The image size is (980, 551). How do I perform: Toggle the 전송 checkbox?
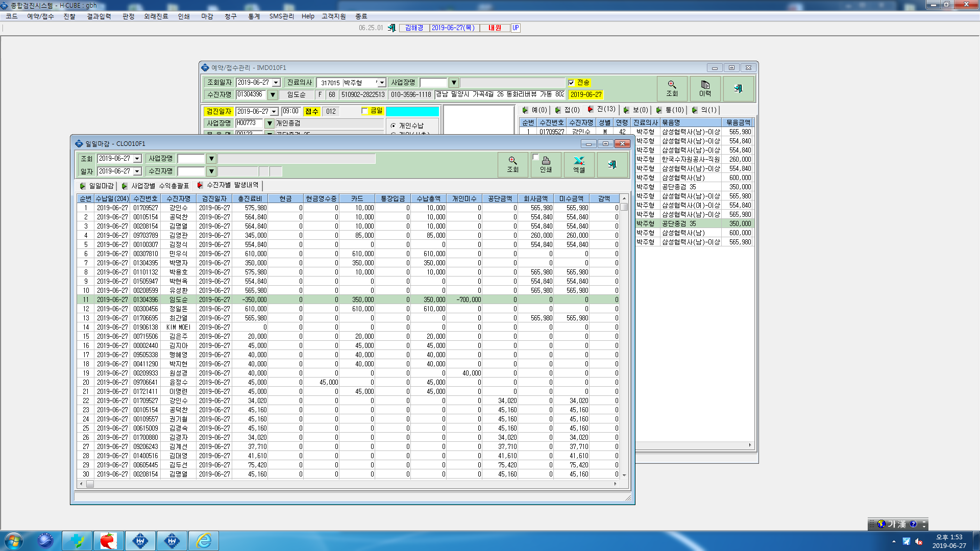tap(571, 83)
